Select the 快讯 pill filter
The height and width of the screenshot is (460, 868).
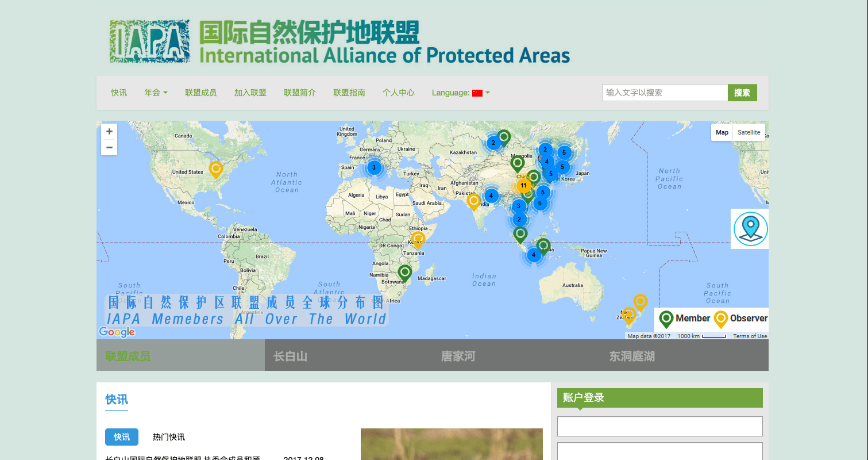[x=122, y=437]
